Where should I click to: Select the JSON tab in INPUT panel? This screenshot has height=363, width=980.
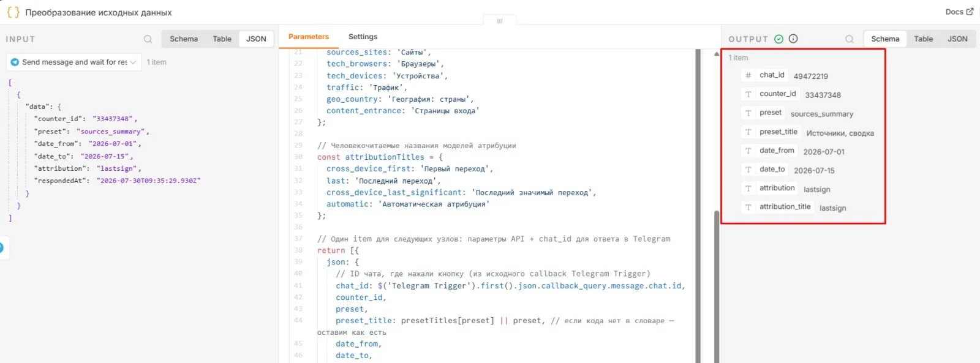click(x=256, y=39)
